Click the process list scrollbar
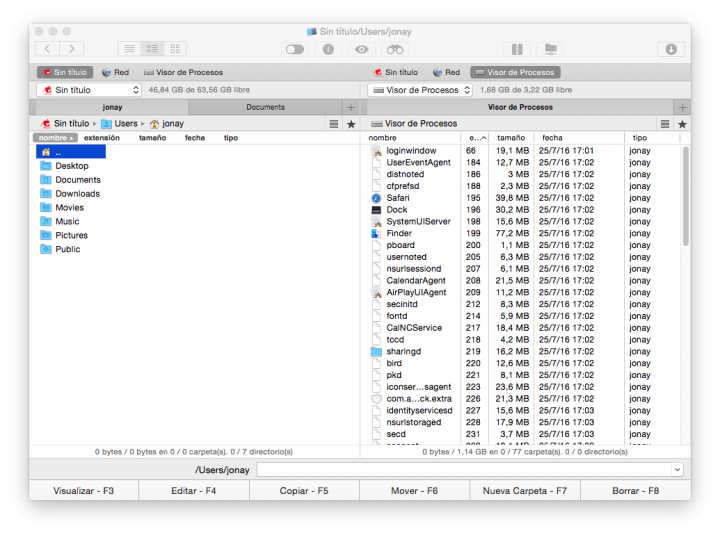 686,197
